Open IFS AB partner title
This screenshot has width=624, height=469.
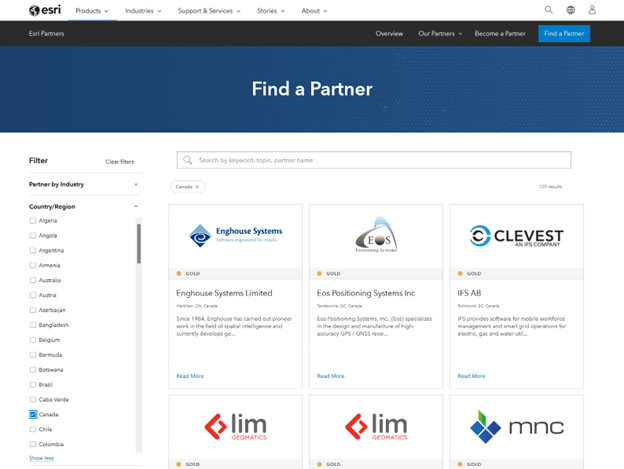coord(469,293)
